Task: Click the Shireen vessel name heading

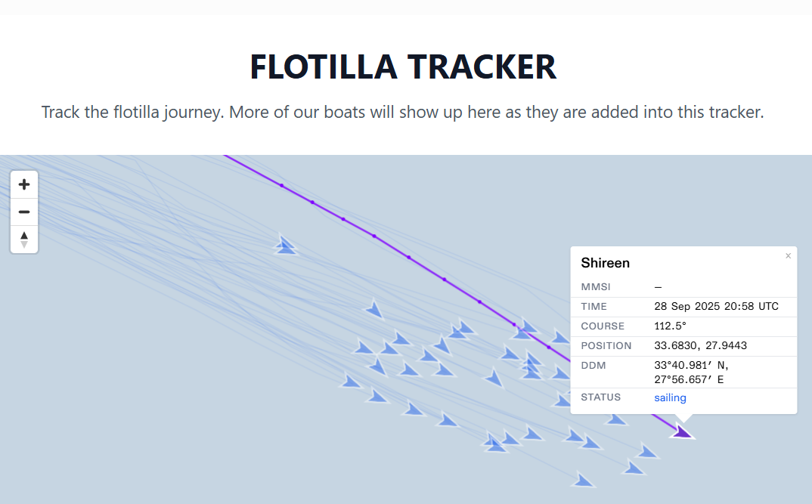Action: pos(605,263)
